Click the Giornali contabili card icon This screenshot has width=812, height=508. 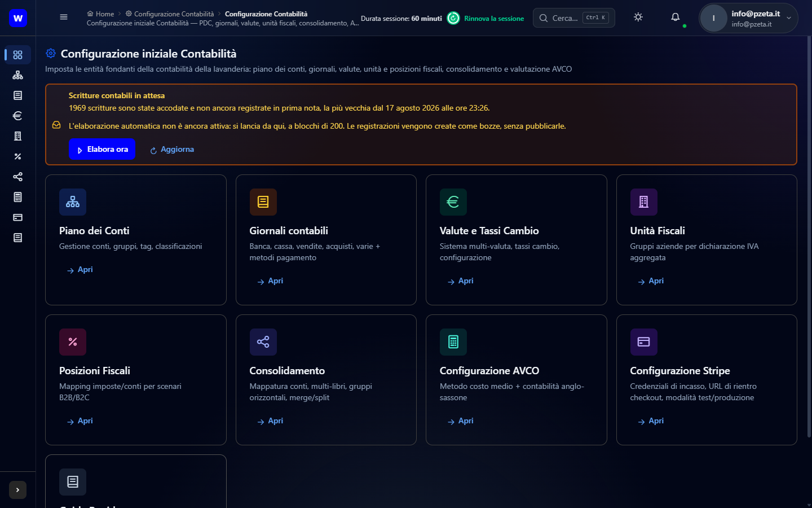[x=263, y=202]
